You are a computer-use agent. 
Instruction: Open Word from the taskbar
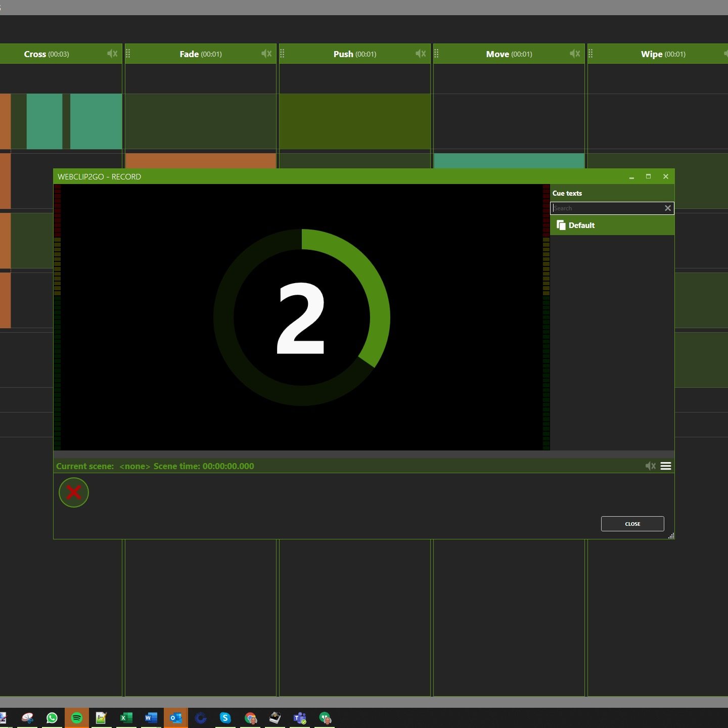[151, 718]
